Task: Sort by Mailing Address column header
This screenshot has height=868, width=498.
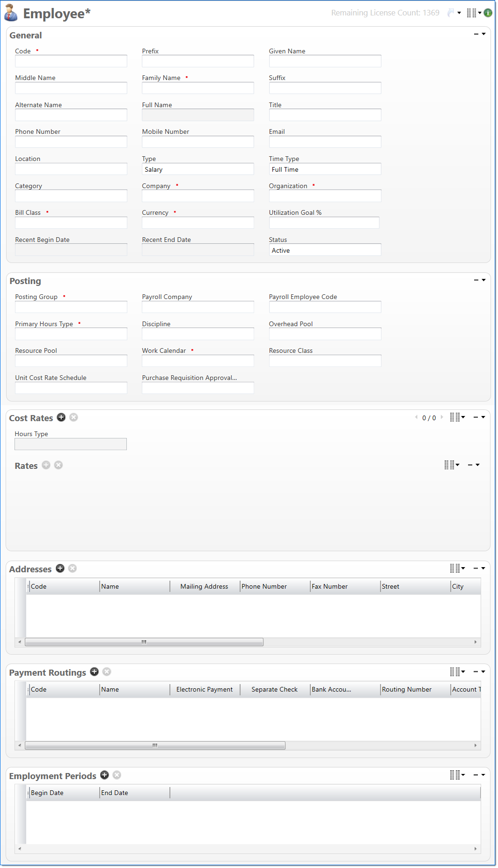Action: click(x=204, y=586)
